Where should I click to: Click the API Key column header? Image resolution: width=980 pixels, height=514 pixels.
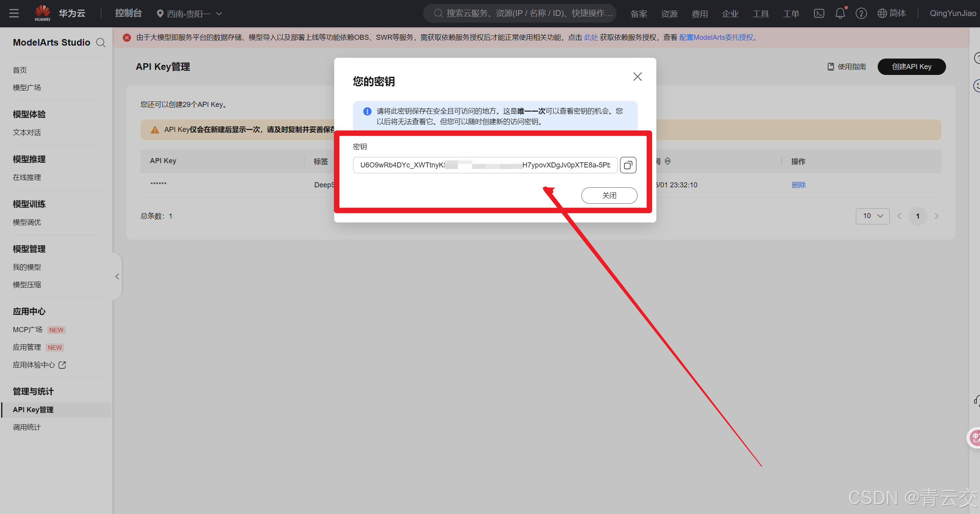[163, 161]
